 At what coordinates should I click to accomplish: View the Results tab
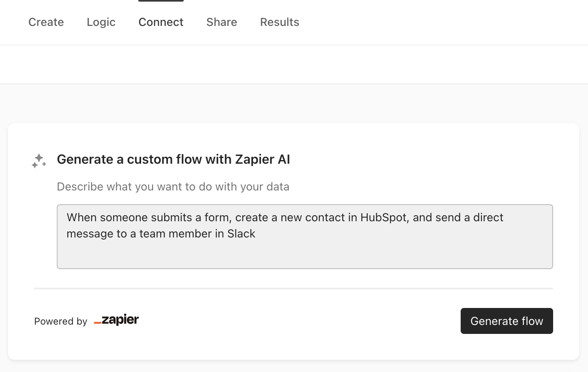pos(280,22)
